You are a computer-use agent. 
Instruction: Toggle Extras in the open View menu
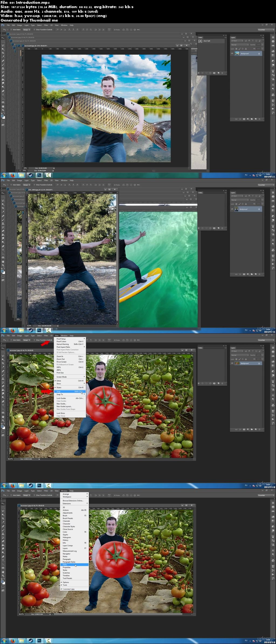pyautogui.click(x=70, y=381)
